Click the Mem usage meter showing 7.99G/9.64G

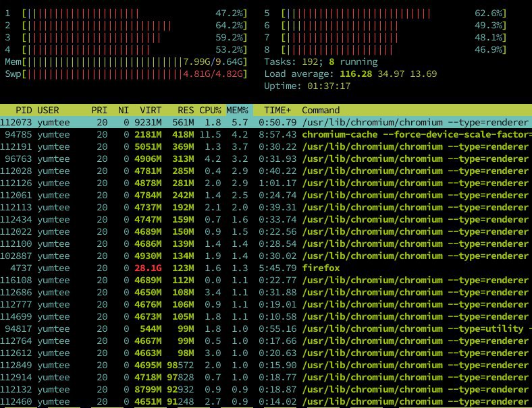click(126, 62)
